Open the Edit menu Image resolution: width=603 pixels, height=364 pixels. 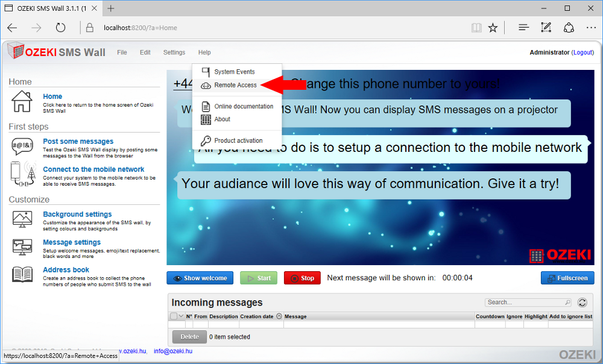[x=145, y=52]
